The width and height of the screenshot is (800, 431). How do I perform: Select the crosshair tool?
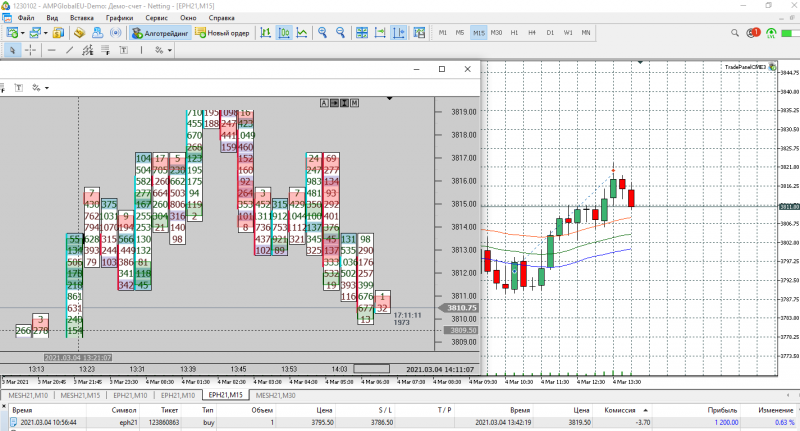30,50
